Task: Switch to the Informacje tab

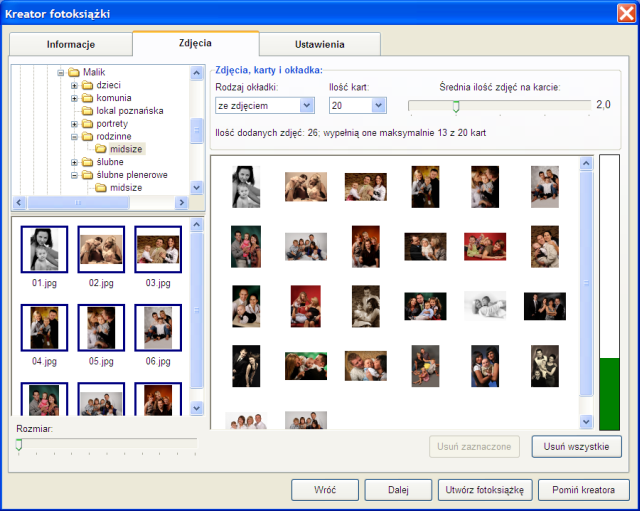Action: tap(70, 45)
